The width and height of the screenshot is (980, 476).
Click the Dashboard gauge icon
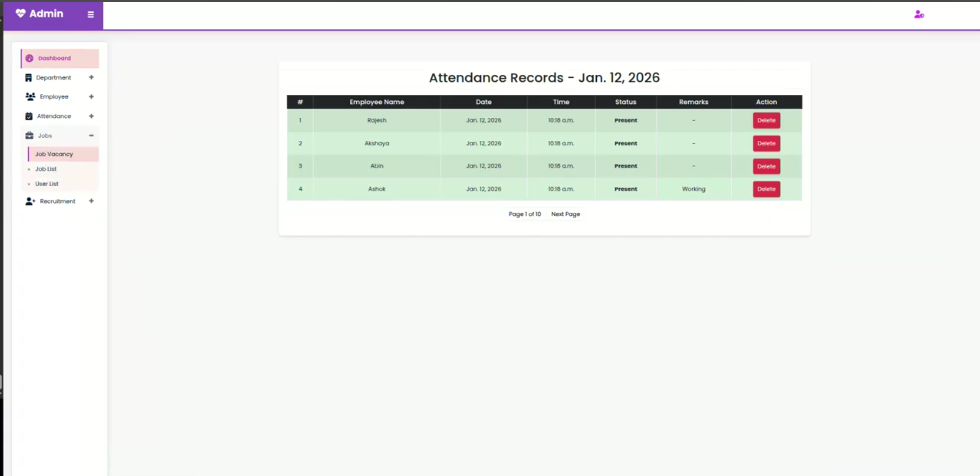[29, 58]
